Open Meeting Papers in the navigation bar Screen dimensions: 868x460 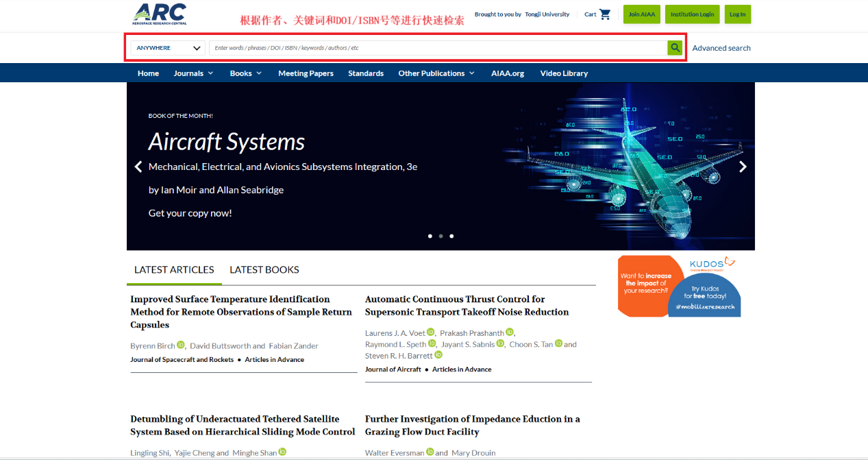(306, 73)
